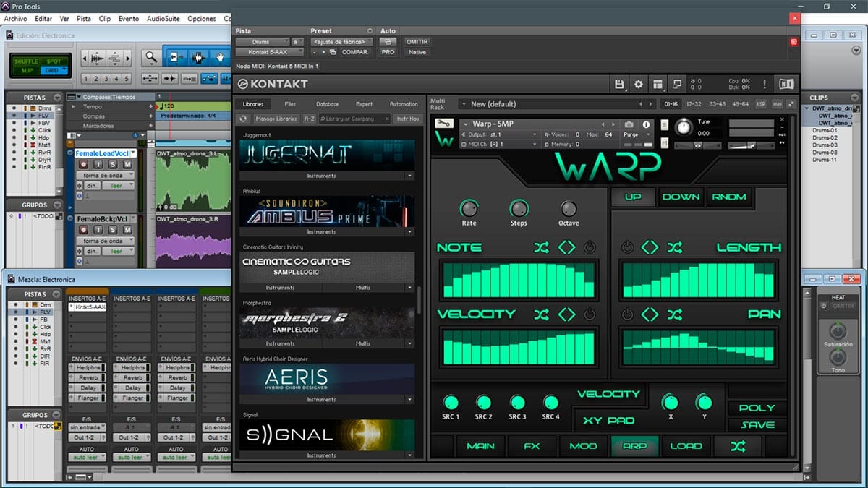This screenshot has height=488, width=868.
Task: Click the wrench icon on Warp instrument
Action: tap(444, 123)
